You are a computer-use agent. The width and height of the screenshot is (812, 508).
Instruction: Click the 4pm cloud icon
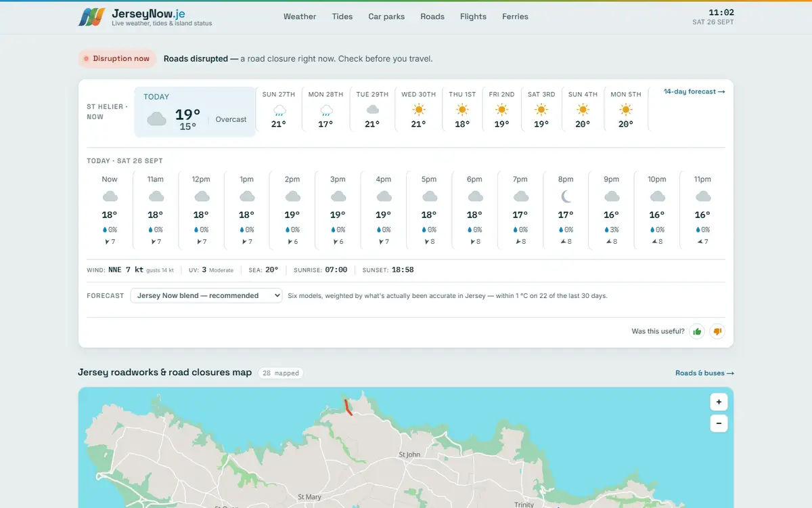click(384, 196)
